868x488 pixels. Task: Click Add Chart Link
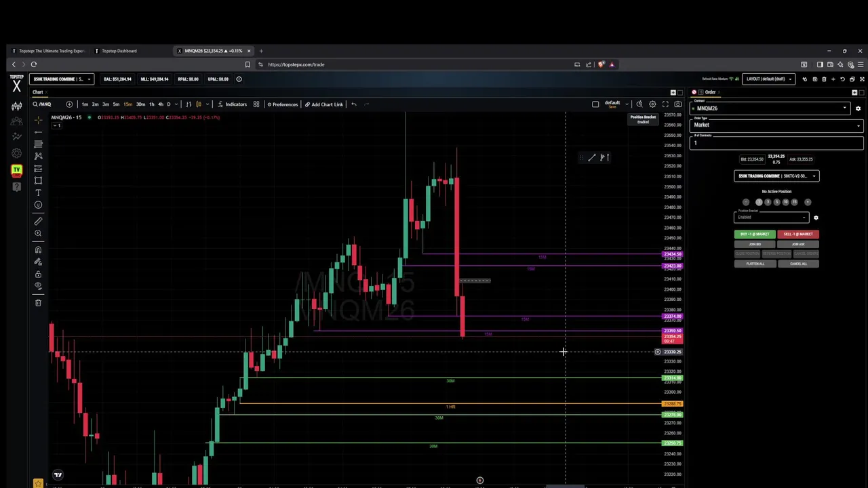tap(324, 104)
